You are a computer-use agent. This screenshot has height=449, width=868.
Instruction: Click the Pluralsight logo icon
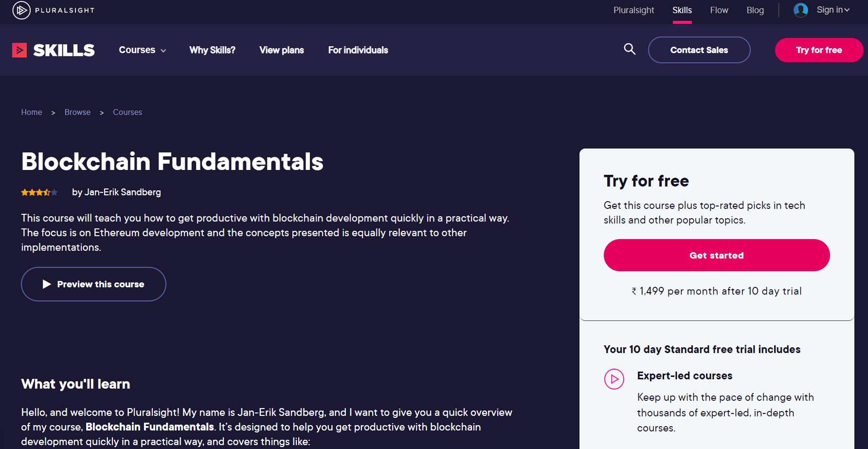click(x=20, y=10)
